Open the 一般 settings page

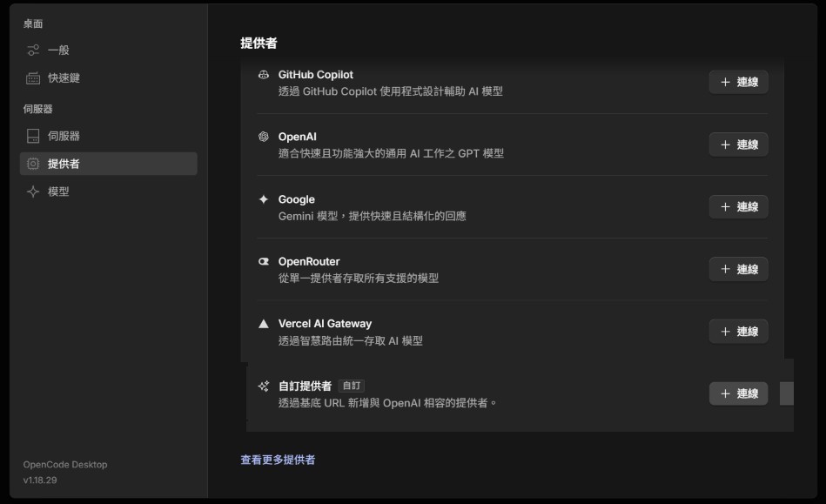point(109,50)
